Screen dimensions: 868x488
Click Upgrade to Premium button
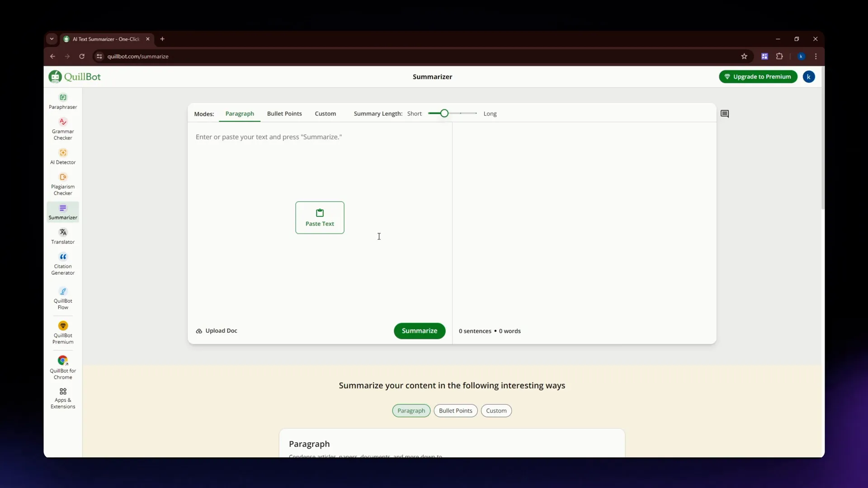[758, 77]
